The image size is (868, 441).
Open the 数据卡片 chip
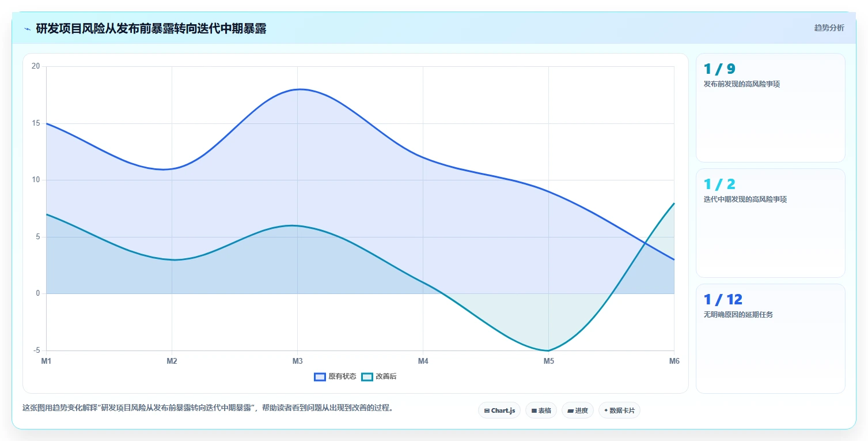click(x=619, y=410)
